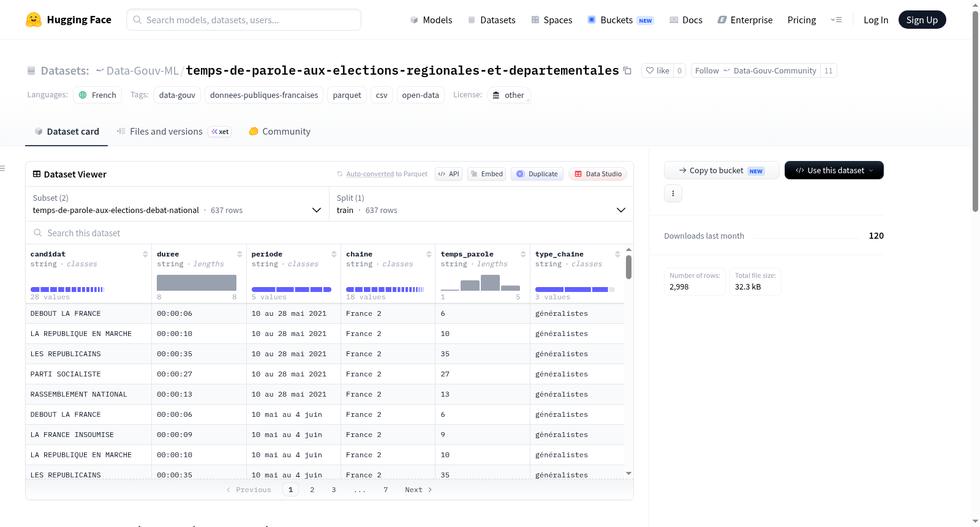Open the API button
Image resolution: width=980 pixels, height=527 pixels.
448,174
